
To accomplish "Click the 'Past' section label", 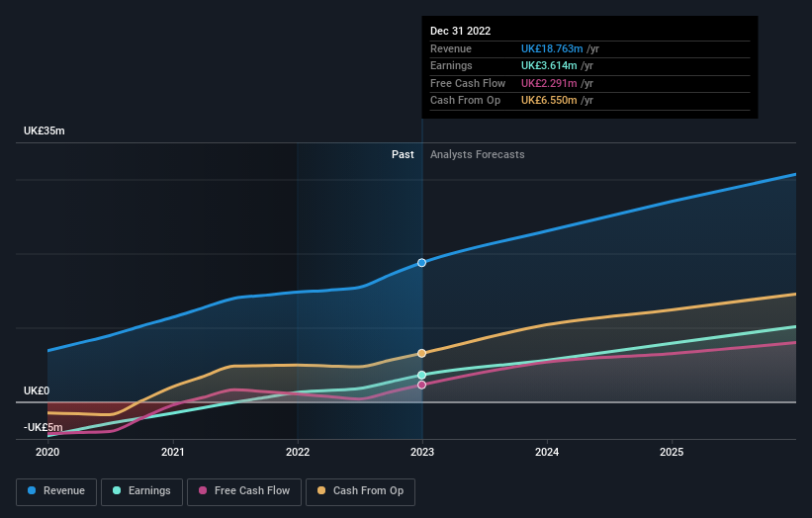I will pos(403,155).
